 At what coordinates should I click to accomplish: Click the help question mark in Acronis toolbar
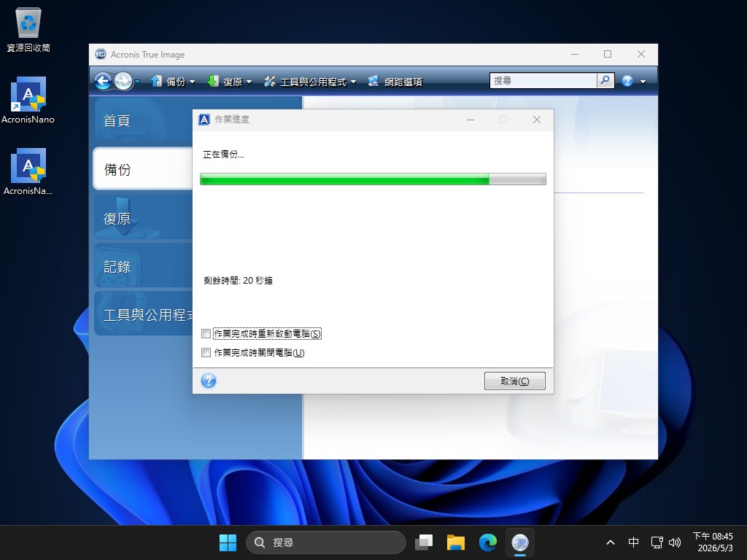(627, 81)
